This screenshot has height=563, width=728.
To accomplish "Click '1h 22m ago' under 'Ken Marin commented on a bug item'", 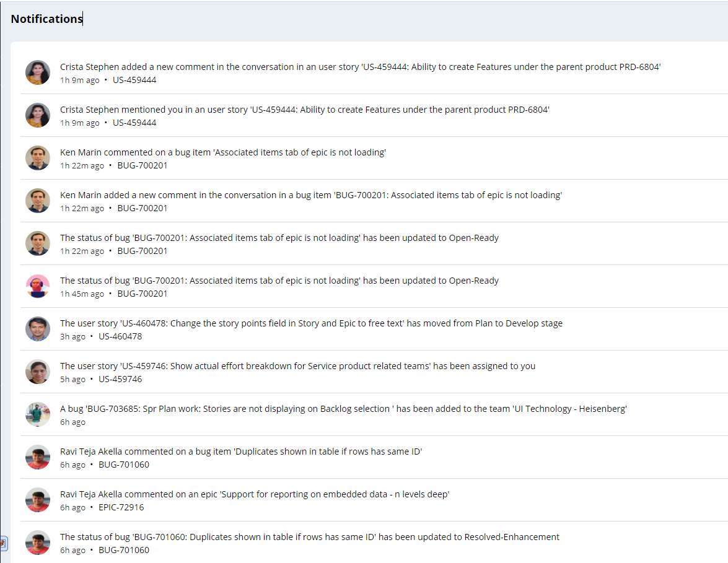I will (82, 166).
